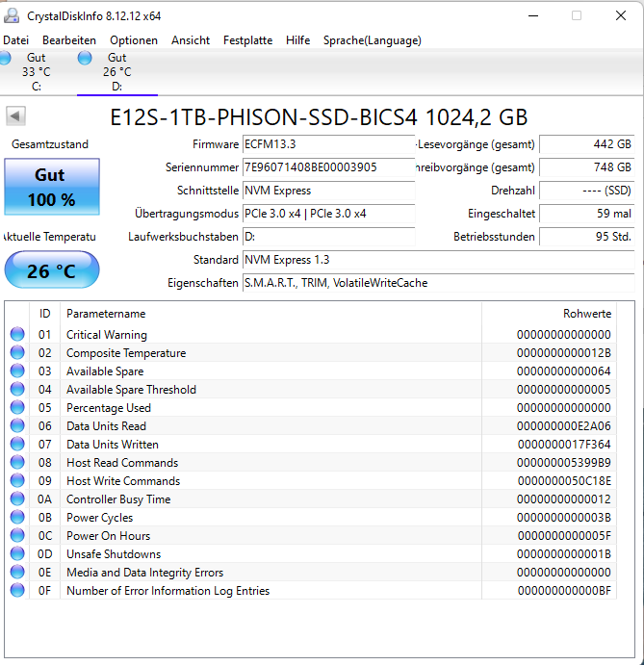Screen dimensions: 644x665
Task: Select the Power Cycles parameter name
Action: pos(100,518)
